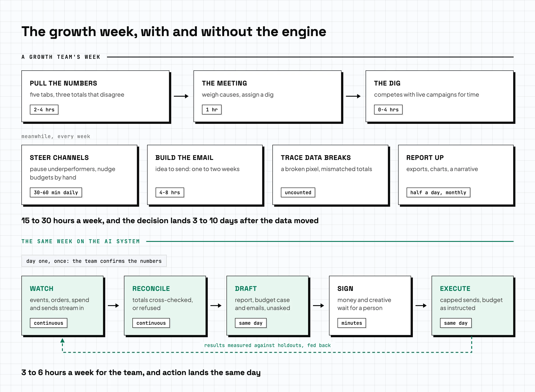
Task: Select the 'DRAFT' card heading
Action: point(246,289)
